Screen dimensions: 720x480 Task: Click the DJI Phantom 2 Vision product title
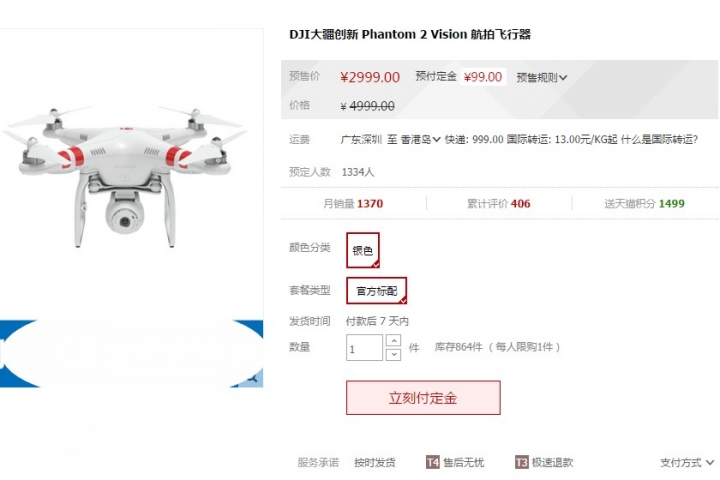click(x=410, y=34)
